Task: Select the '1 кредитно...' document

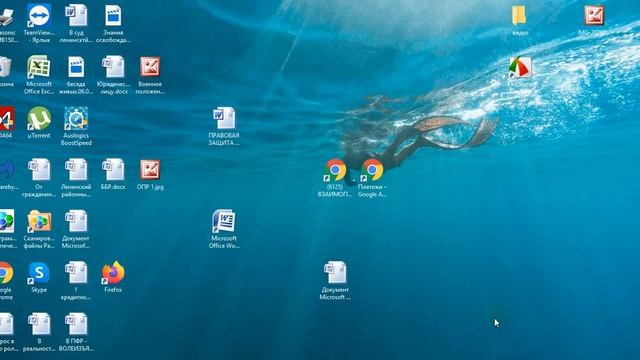Action: [76, 273]
